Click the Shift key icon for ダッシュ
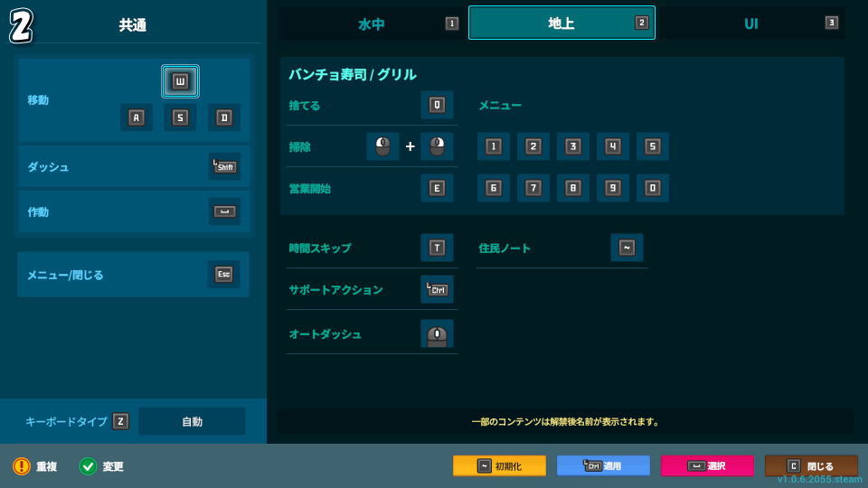868x488 pixels. pos(224,166)
